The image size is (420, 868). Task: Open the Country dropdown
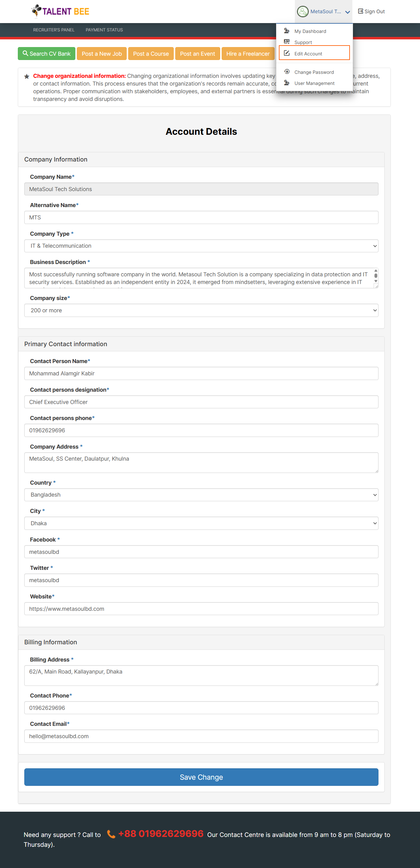[x=201, y=495]
